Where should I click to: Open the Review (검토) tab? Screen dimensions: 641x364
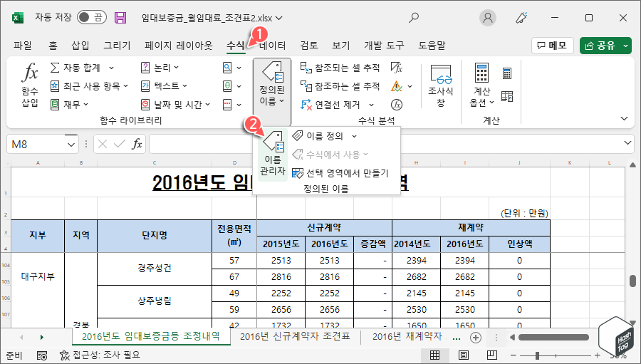309,46
